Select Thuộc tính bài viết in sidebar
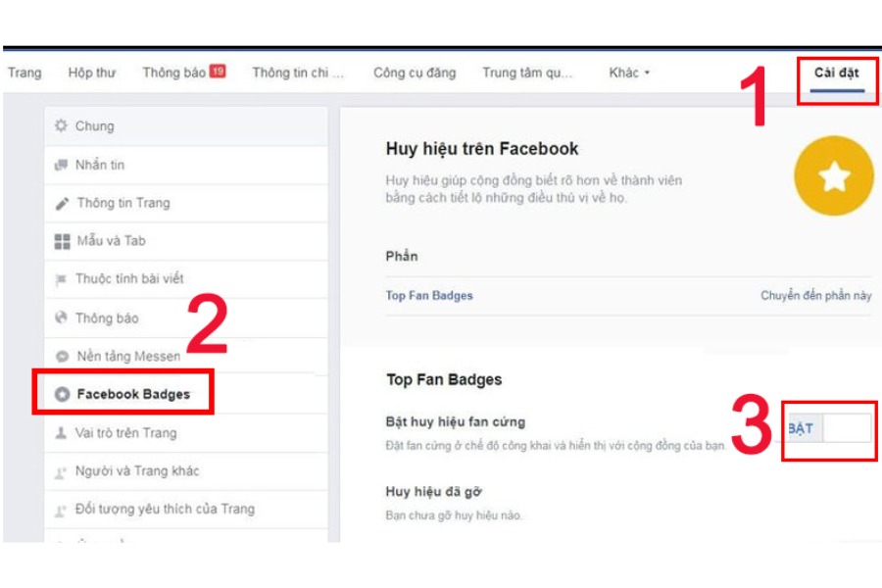Image resolution: width=882 pixels, height=588 pixels. [185, 279]
